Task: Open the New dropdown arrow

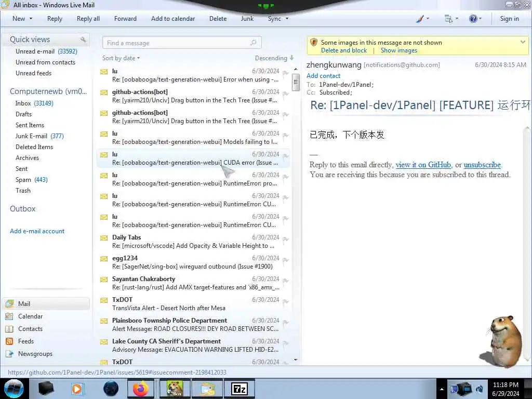Action: coord(31,19)
